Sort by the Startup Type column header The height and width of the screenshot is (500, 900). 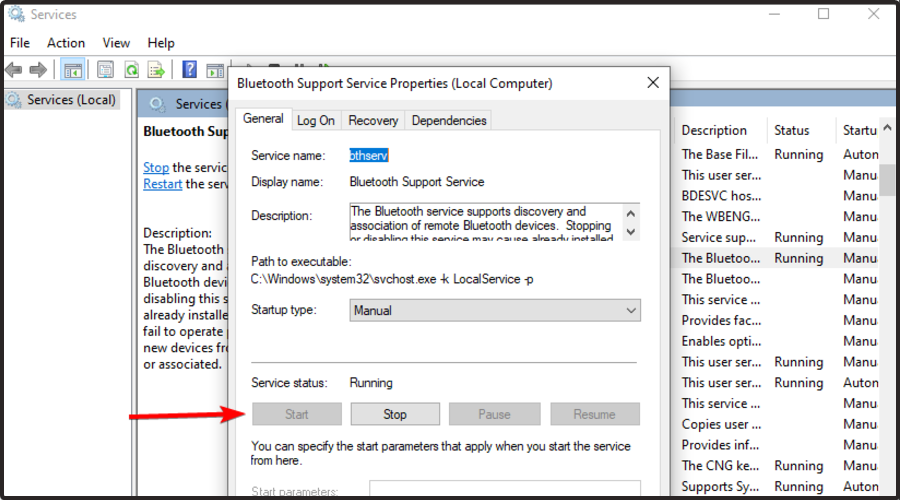[859, 130]
